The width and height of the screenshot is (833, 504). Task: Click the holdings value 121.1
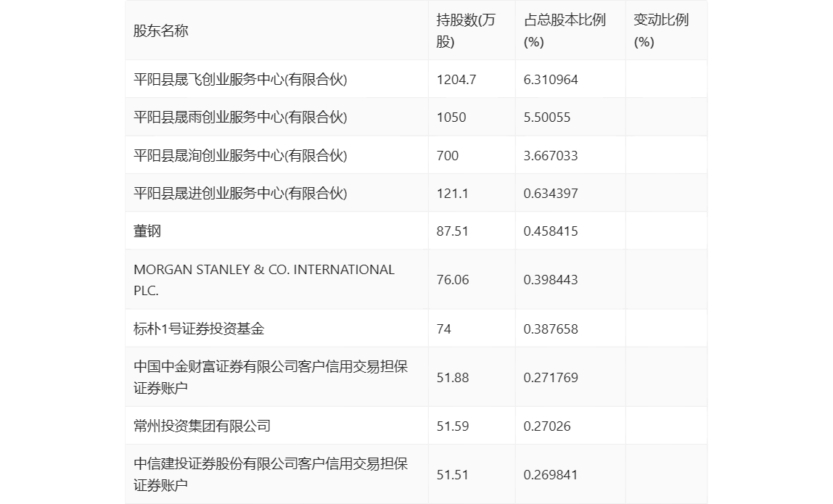point(452,194)
